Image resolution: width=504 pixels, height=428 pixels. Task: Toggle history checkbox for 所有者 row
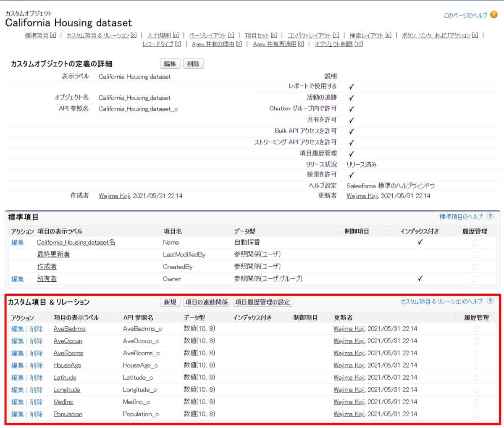pyautogui.click(x=475, y=279)
